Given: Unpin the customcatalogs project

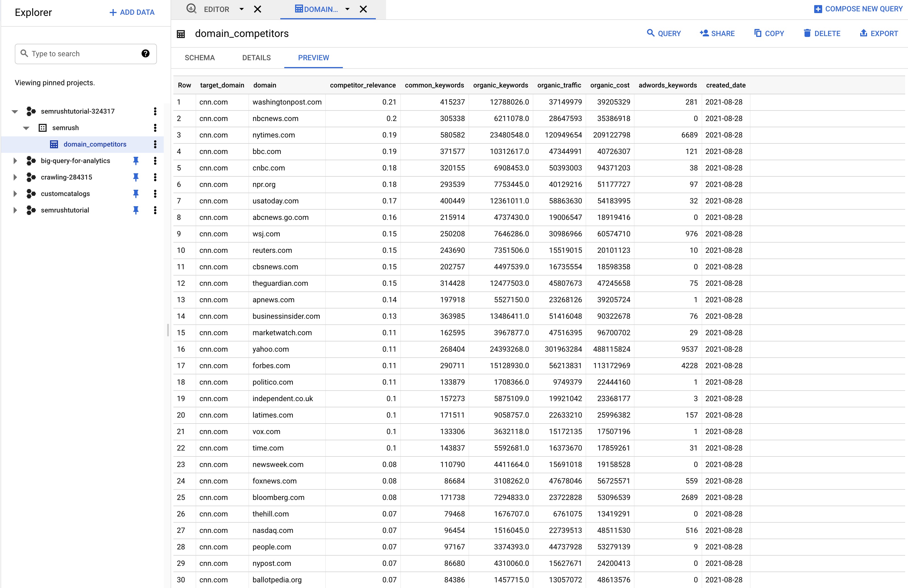Looking at the screenshot, I should tap(136, 194).
